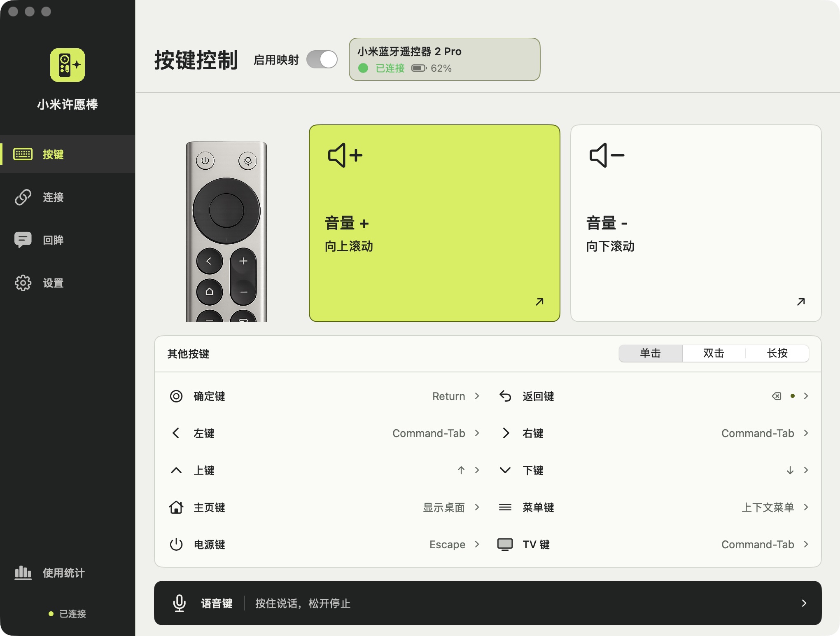Click the remote's circular D-pad

click(226, 210)
